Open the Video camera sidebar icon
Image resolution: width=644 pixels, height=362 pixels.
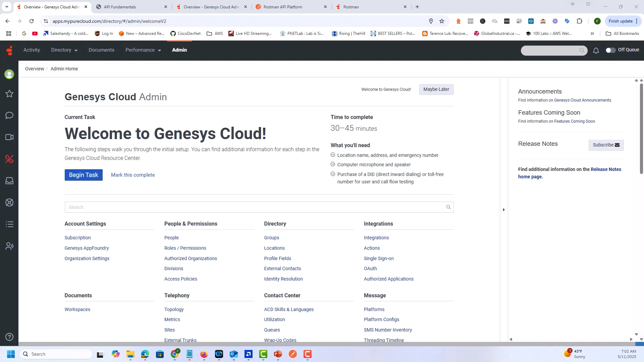pyautogui.click(x=9, y=137)
